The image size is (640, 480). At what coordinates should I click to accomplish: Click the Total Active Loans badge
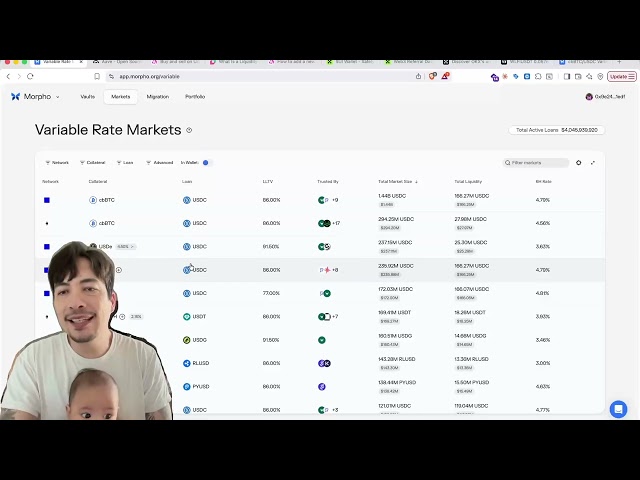(x=556, y=130)
